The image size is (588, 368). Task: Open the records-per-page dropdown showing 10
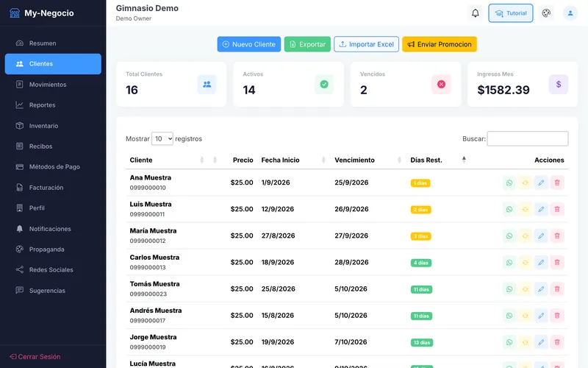pos(162,138)
